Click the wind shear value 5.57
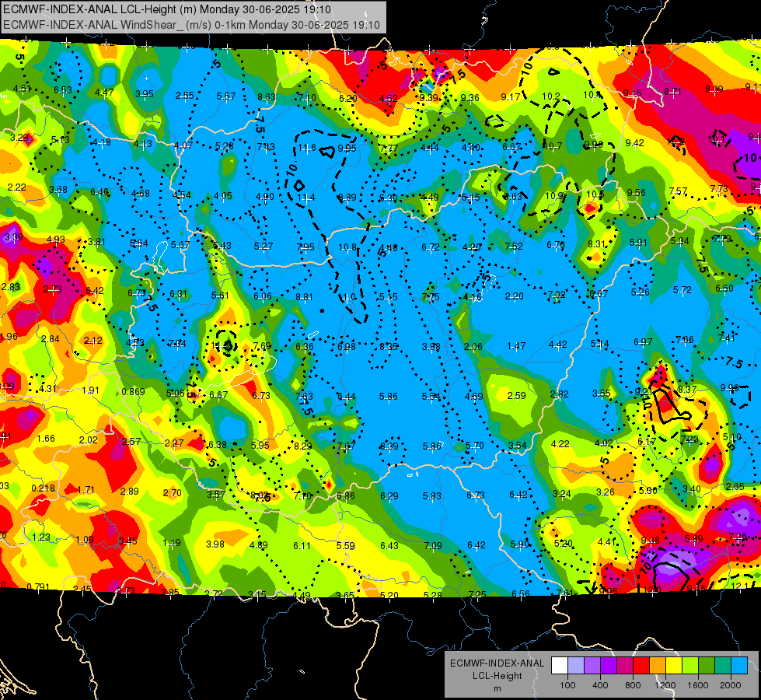This screenshot has width=761, height=700. [x=226, y=96]
